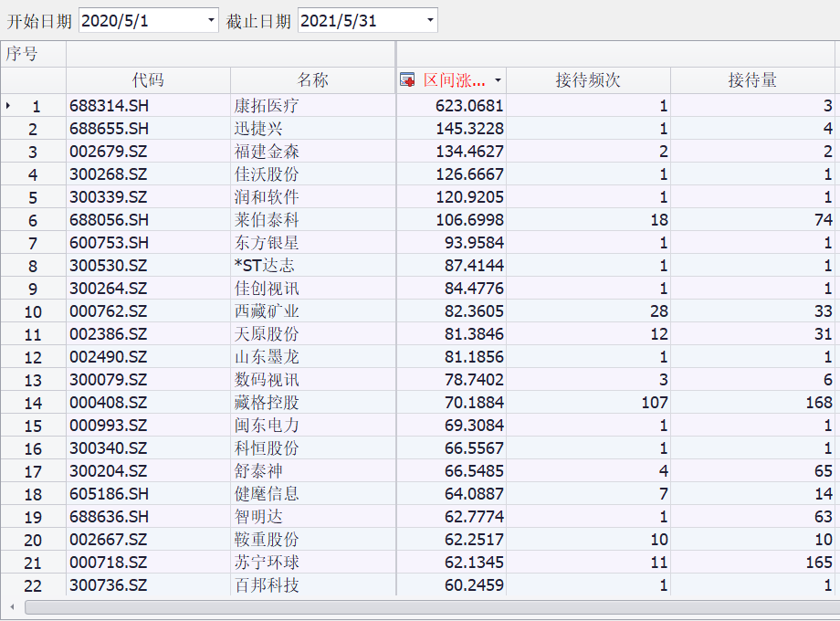Select name cell 舒泰神

313,471
